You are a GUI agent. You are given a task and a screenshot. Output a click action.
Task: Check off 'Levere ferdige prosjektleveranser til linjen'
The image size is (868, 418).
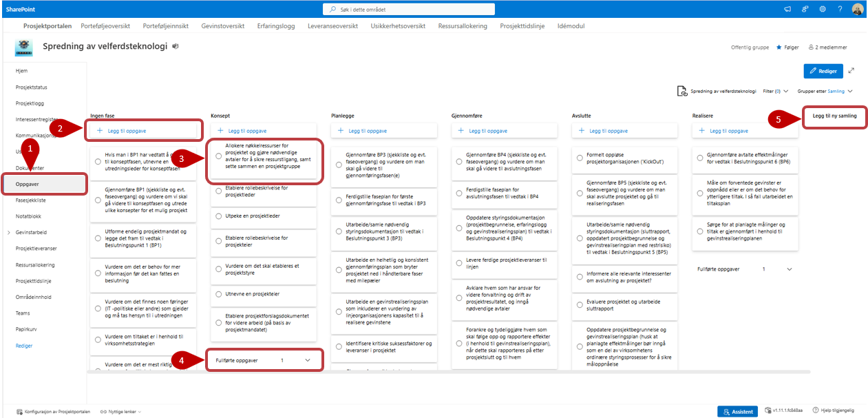(x=459, y=264)
